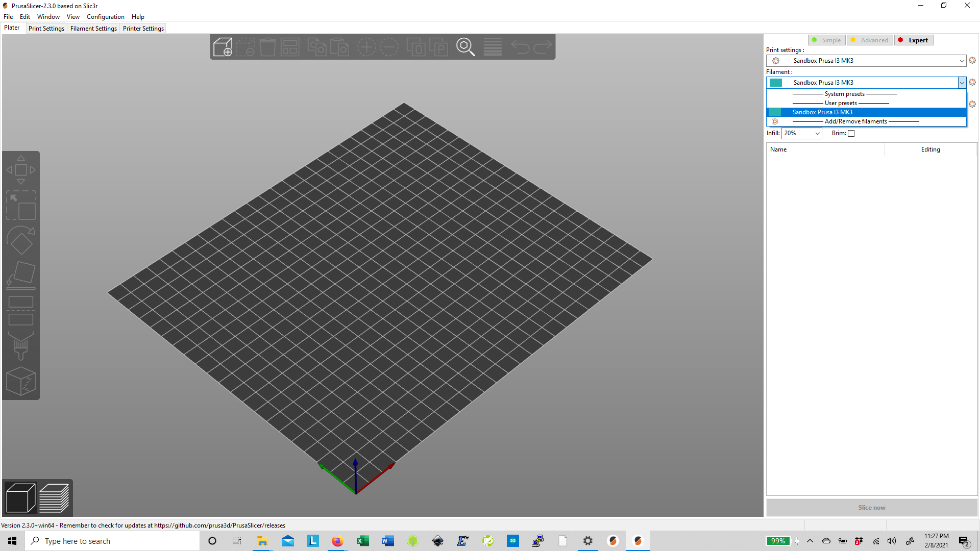Image resolution: width=980 pixels, height=551 pixels.
Task: Open the Infill 20% dropdown
Action: (801, 133)
